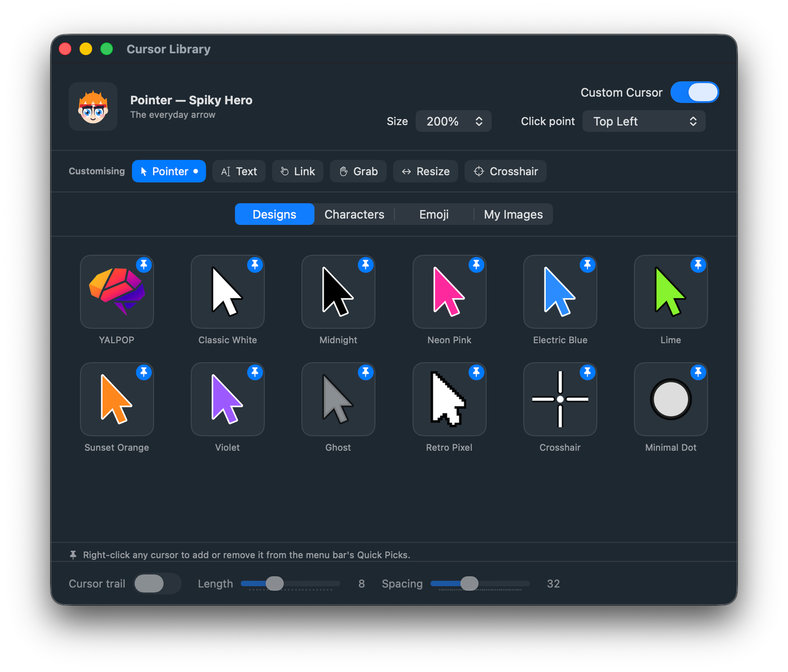The width and height of the screenshot is (788, 672).
Task: Customise the Pointer cursor type
Action: pyautogui.click(x=169, y=171)
